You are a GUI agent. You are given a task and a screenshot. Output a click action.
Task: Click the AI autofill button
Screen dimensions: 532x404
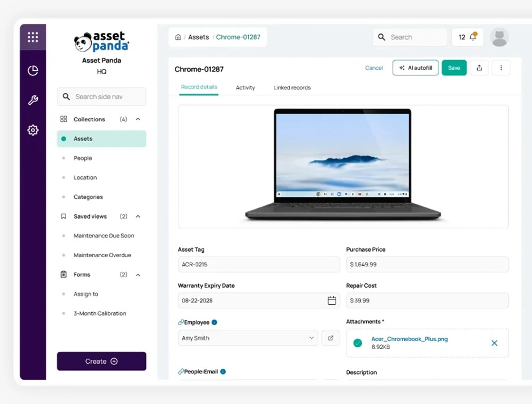coord(415,67)
